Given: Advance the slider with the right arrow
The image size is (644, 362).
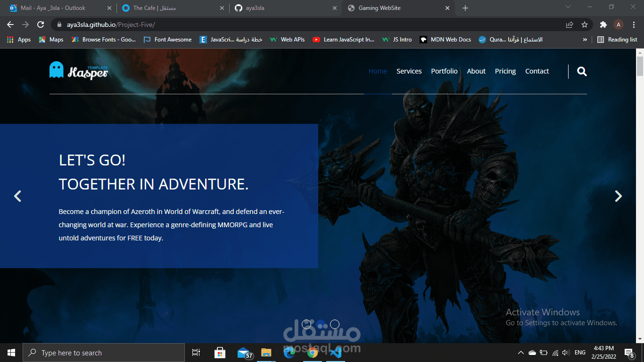Looking at the screenshot, I should [x=618, y=196].
